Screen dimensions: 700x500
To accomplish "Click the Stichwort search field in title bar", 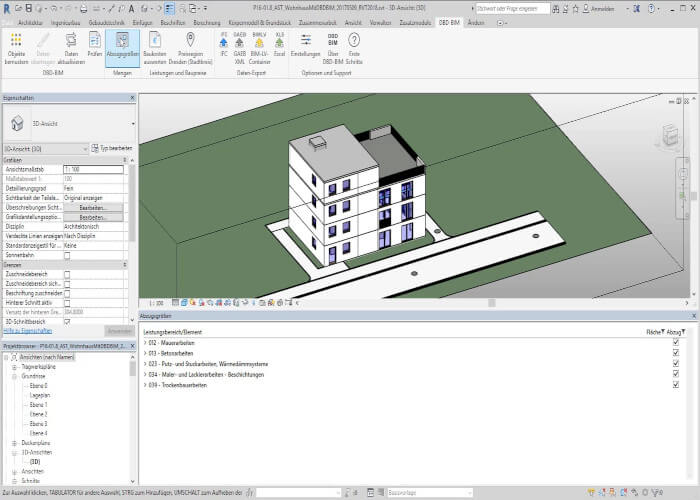I will pos(512,8).
